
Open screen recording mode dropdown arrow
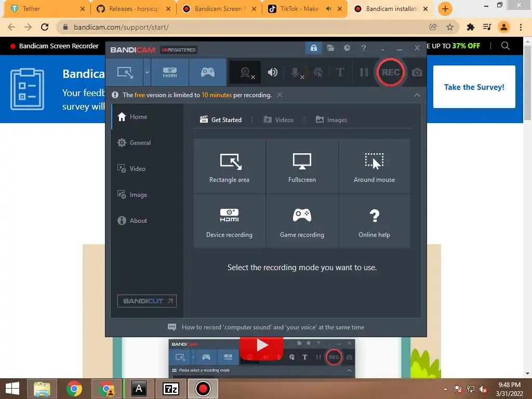click(x=147, y=72)
